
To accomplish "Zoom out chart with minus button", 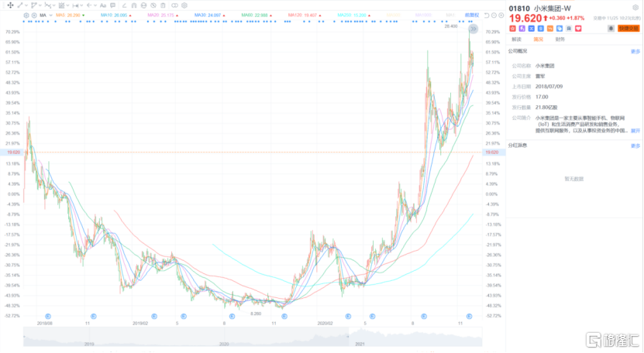I will point(494,15).
